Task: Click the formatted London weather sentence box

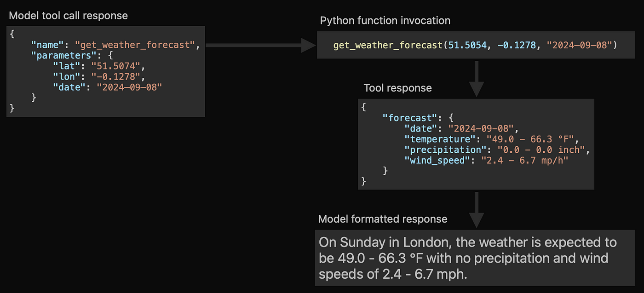Action: coord(476,257)
